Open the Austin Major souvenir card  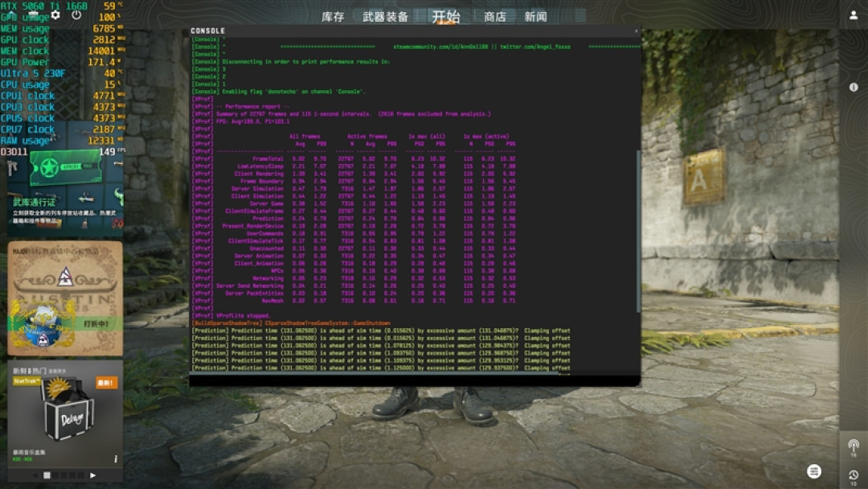[x=65, y=298]
